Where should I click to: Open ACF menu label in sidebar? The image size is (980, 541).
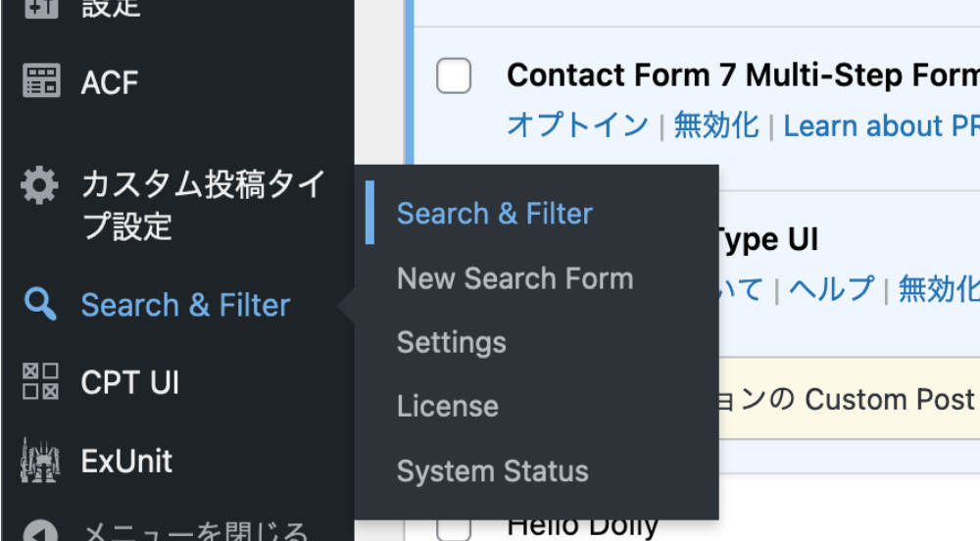110,82
